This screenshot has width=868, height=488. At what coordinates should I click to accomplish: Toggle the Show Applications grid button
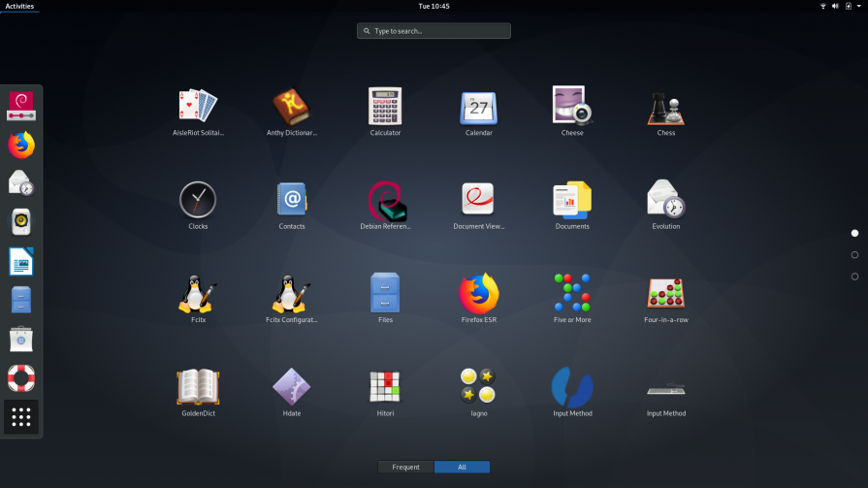(21, 417)
